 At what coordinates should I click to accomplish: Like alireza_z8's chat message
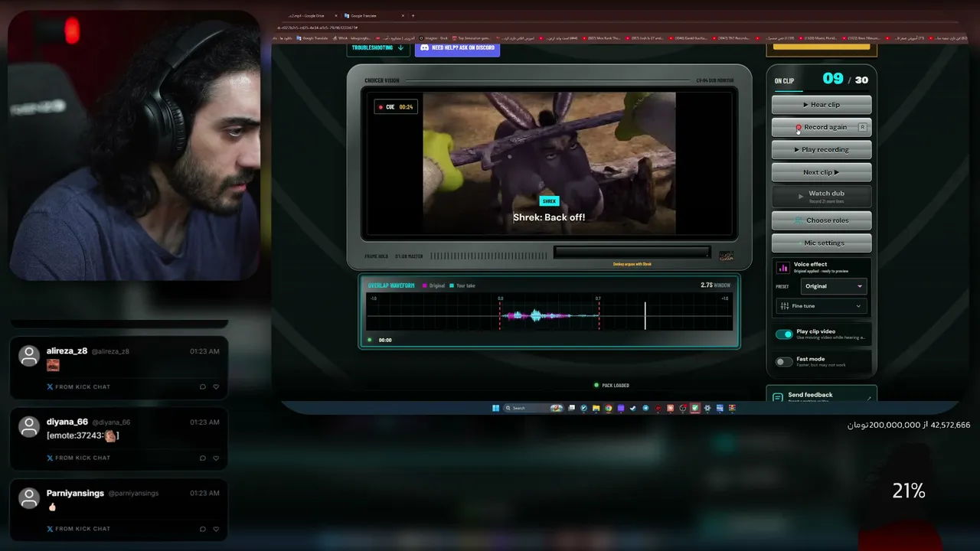click(216, 386)
